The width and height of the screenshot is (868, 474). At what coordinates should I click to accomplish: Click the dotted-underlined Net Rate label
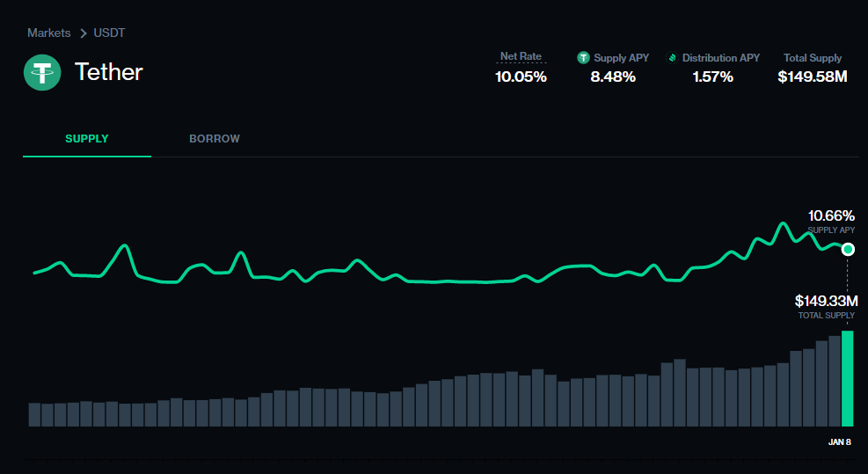pos(521,56)
